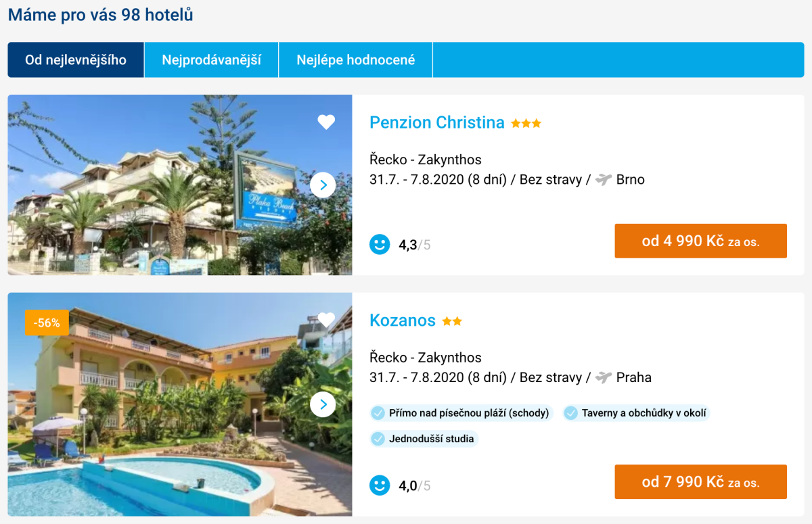The width and height of the screenshot is (812, 524).
Task: Click Kozanos two-star rating
Action: coord(452,321)
